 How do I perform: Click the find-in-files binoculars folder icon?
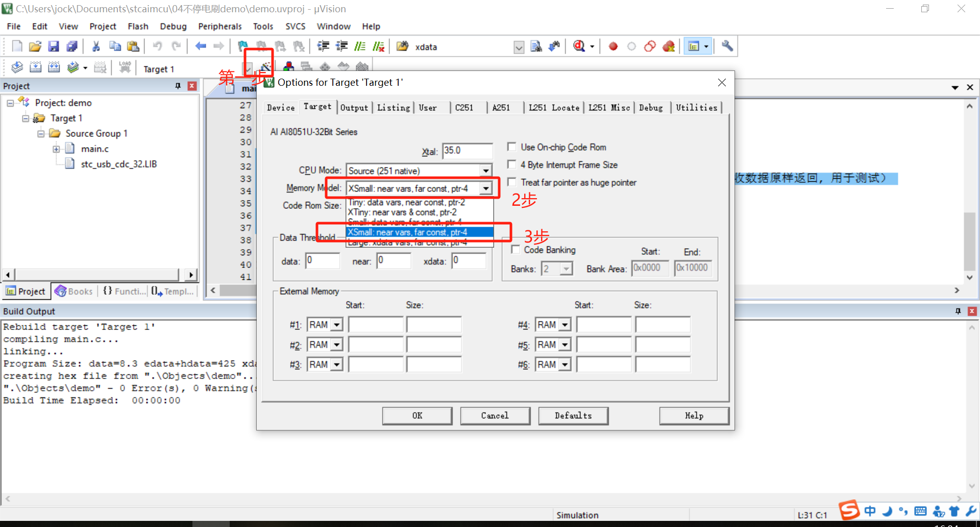[402, 46]
